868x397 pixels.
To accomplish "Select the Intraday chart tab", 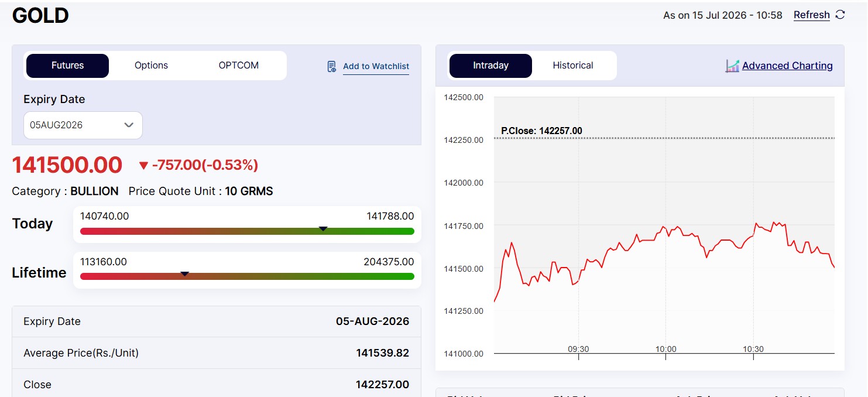I will 490,66.
